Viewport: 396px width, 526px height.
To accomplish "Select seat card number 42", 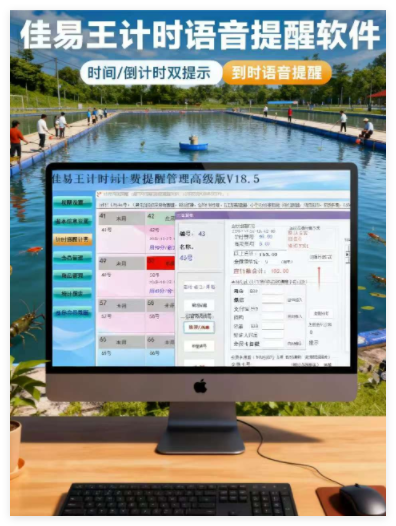I will 160,232.
